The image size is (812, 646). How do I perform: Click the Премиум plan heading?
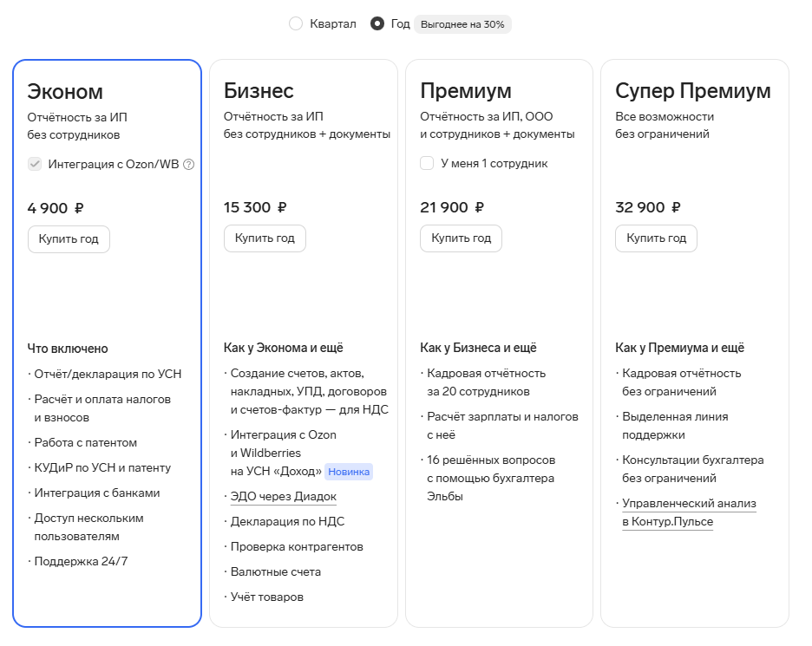[x=466, y=91]
